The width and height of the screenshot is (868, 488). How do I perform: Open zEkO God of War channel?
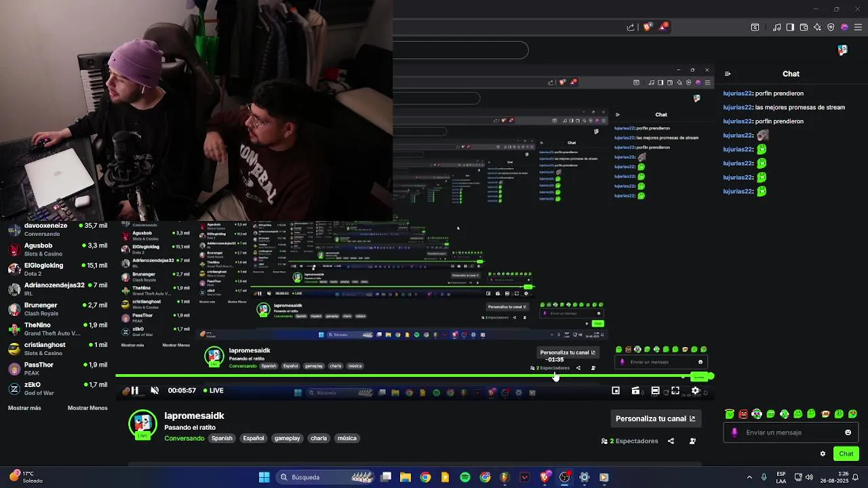pyautogui.click(x=58, y=388)
